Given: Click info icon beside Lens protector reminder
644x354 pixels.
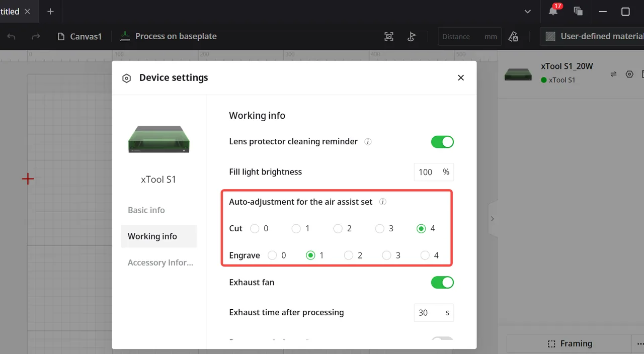Looking at the screenshot, I should point(368,142).
